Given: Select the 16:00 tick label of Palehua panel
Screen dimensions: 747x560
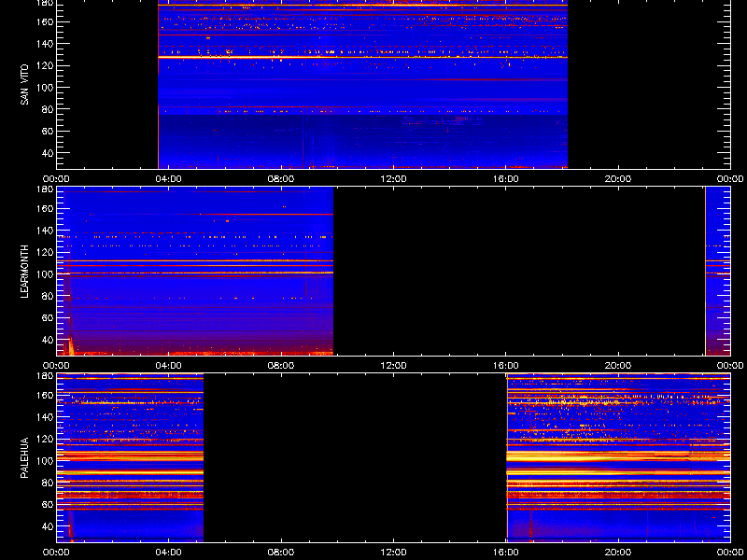Looking at the screenshot, I should pyautogui.click(x=506, y=553).
